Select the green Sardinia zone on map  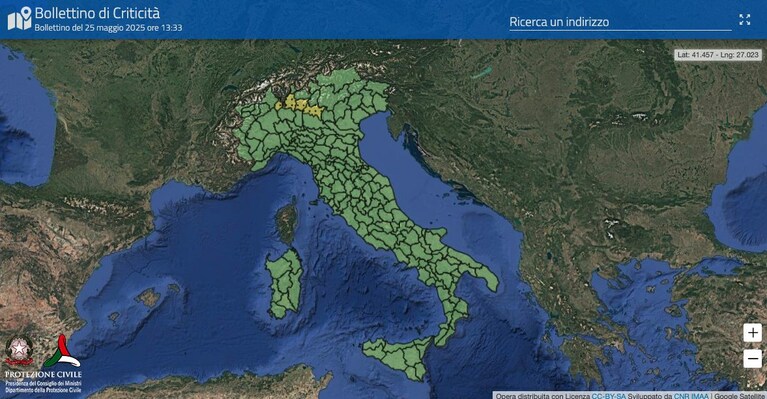(284, 284)
